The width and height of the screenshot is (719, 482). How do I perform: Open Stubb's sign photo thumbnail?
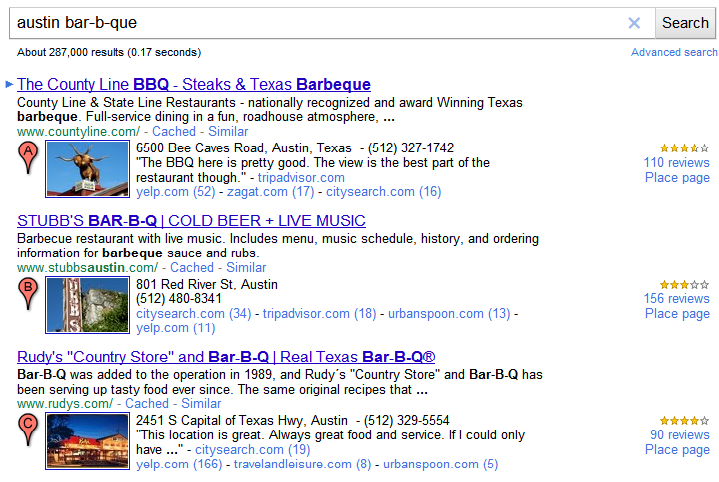click(x=87, y=305)
